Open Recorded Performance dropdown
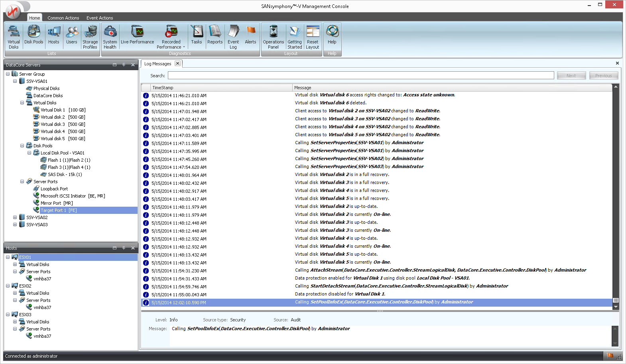Image resolution: width=626 pixels, height=364 pixels. 184,47
